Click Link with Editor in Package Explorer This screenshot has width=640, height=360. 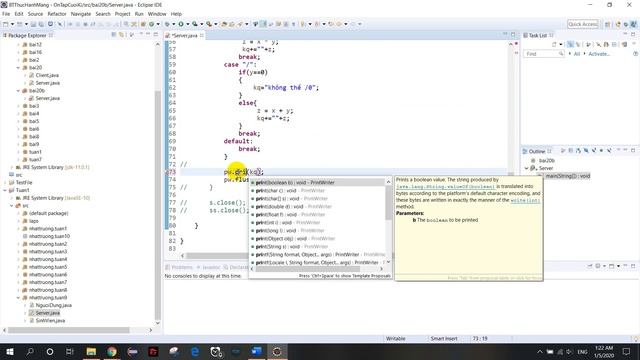point(121,35)
